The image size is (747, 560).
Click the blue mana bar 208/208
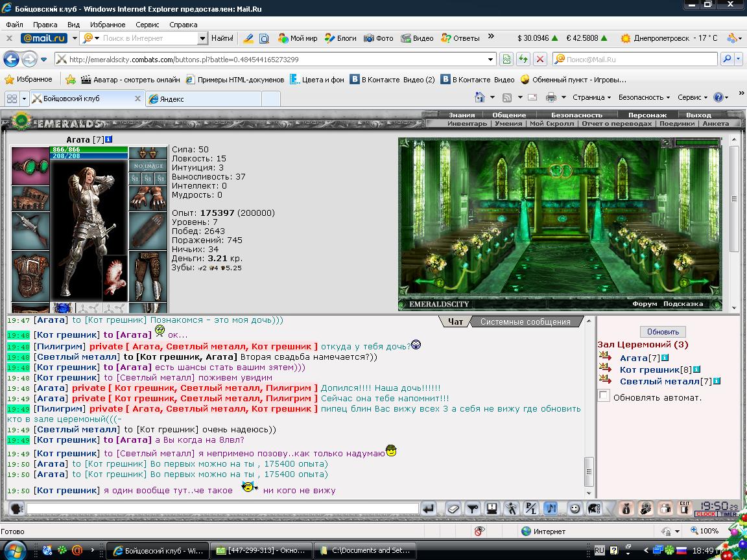tap(89, 156)
